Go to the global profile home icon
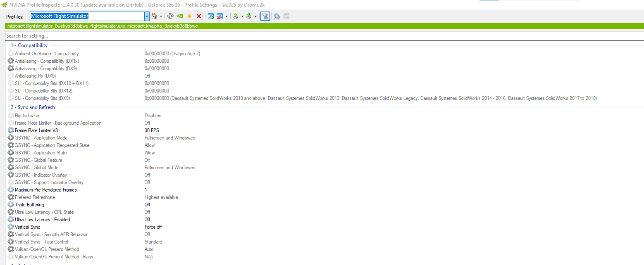Viewport: 644px width, 265px height. (154, 16)
